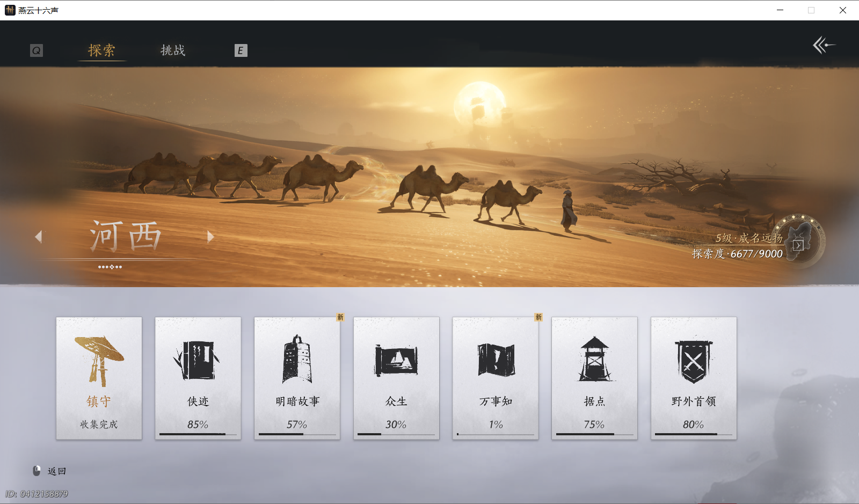Open the 镇守 collection panel
This screenshot has width=859, height=504.
(99, 378)
